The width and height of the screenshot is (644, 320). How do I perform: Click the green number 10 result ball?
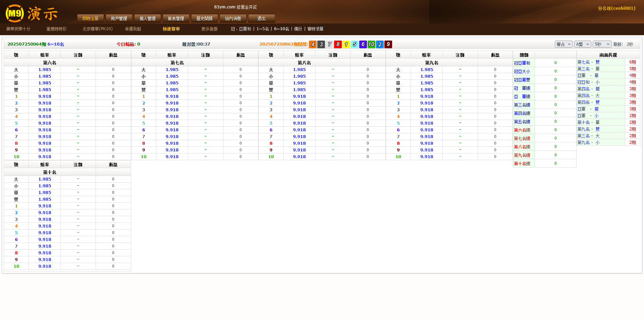pos(371,44)
